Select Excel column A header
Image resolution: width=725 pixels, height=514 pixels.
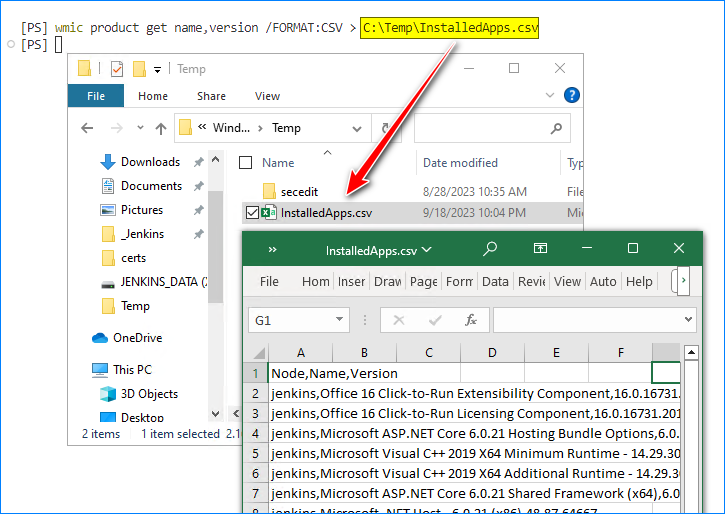[301, 353]
